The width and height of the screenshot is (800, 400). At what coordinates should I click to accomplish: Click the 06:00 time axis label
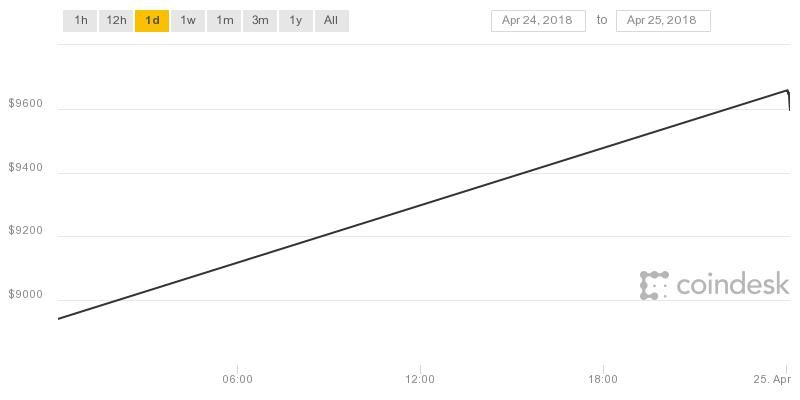pyautogui.click(x=237, y=379)
